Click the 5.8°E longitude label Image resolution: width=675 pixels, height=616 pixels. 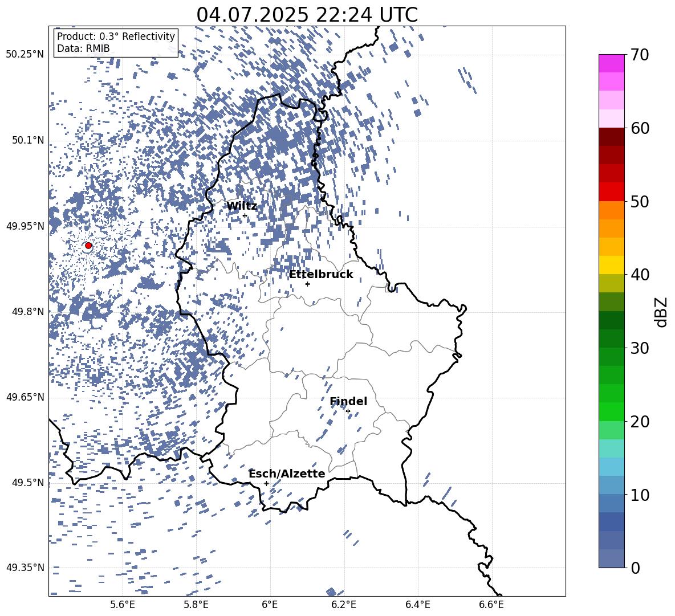point(196,605)
